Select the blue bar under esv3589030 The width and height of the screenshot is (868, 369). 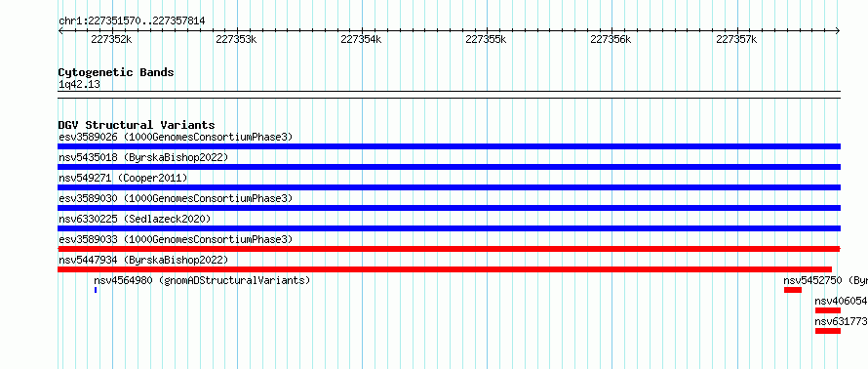(449, 208)
